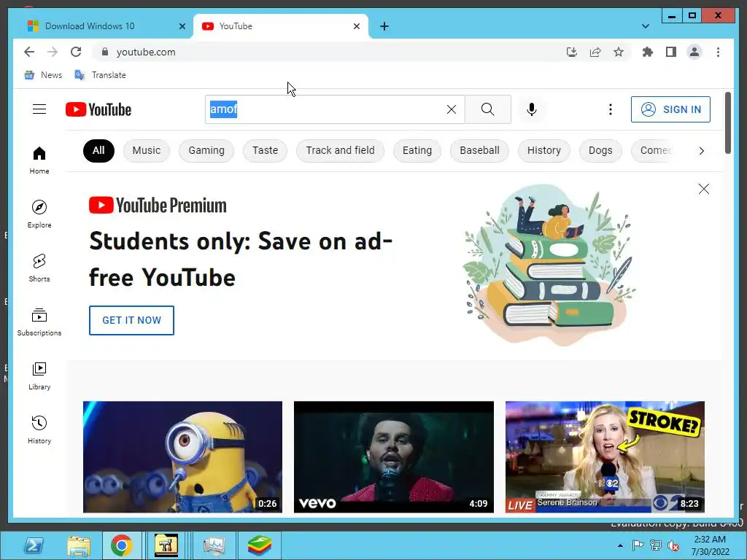The height and width of the screenshot is (560, 747).
Task: Click the address bar URL
Action: 146,52
